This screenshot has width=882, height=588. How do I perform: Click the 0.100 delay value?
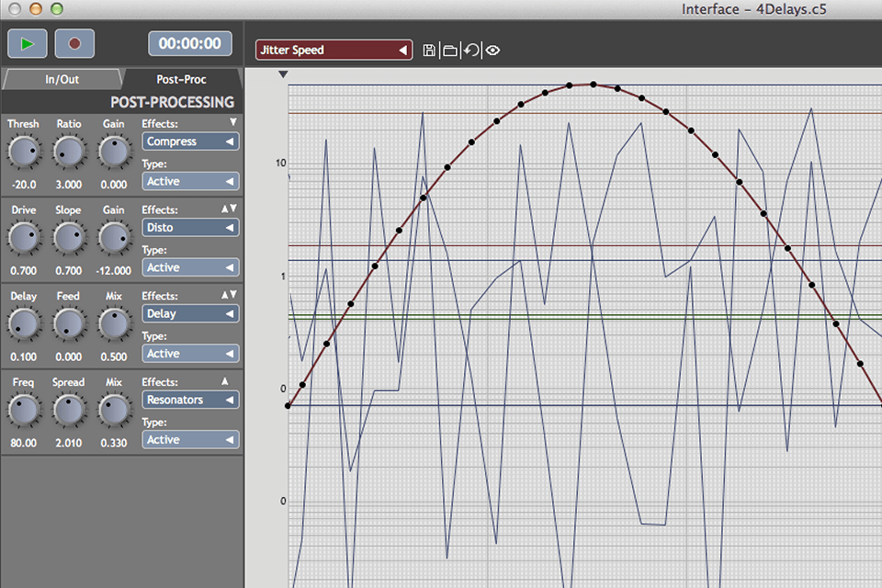pos(24,356)
